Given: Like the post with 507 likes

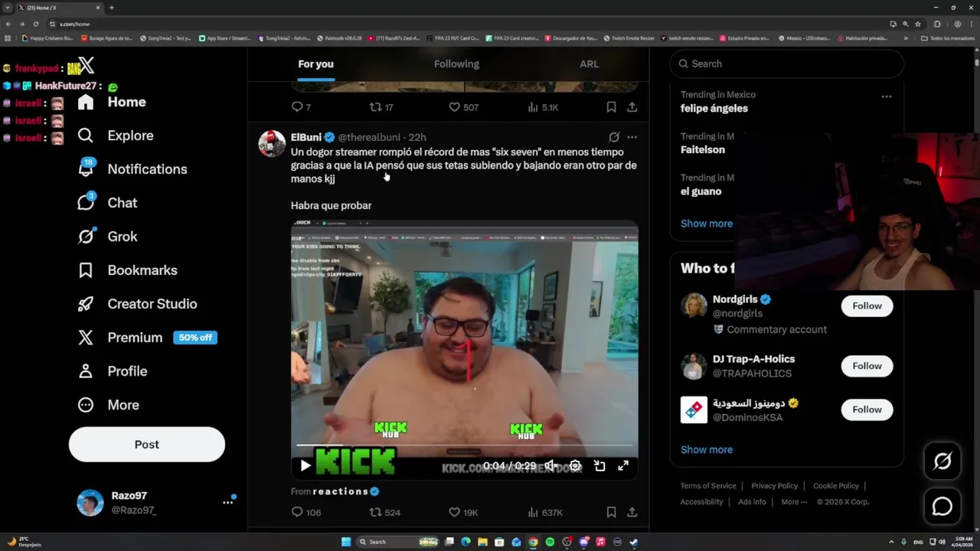Looking at the screenshot, I should tap(464, 107).
